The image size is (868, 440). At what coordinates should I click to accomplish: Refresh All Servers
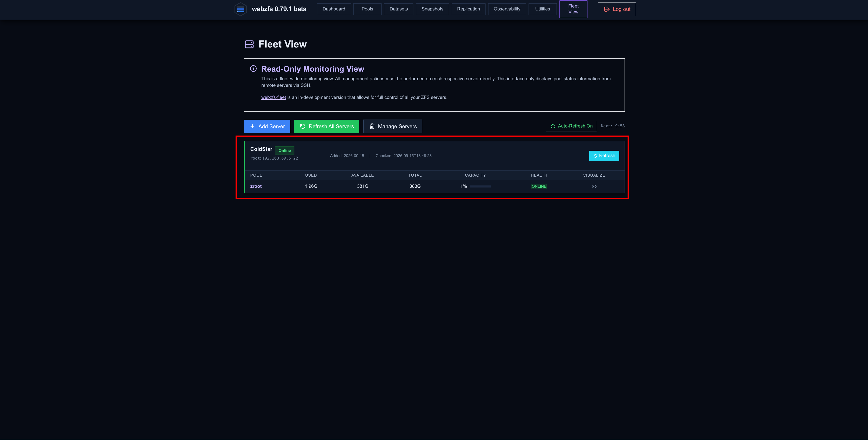[326, 127]
